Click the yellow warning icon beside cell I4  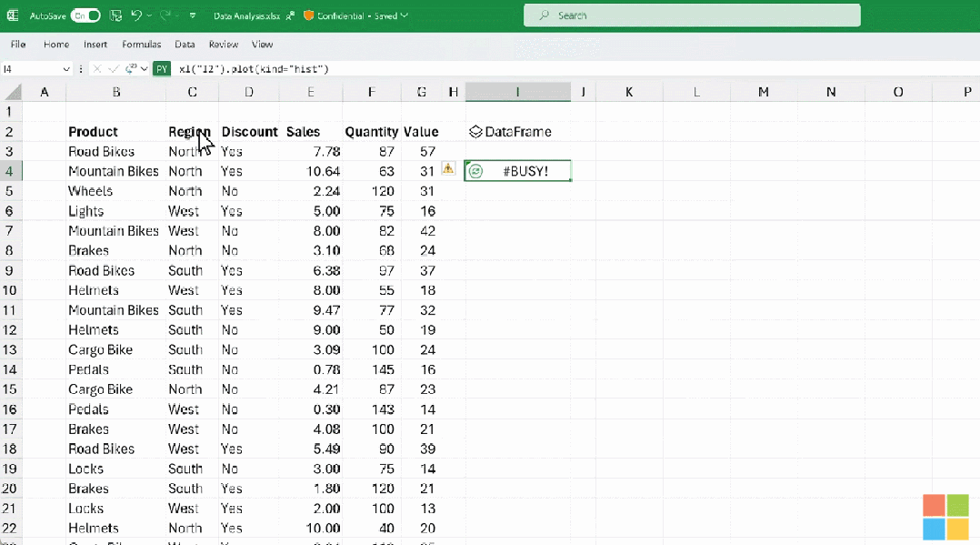click(448, 168)
